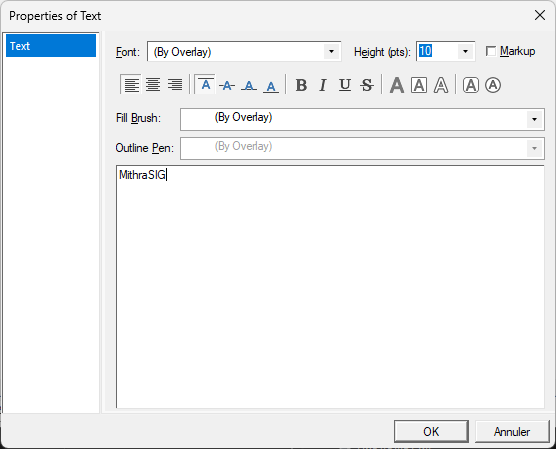The width and height of the screenshot is (556, 449).
Task: Enable the Markup checkbox
Action: 491,51
